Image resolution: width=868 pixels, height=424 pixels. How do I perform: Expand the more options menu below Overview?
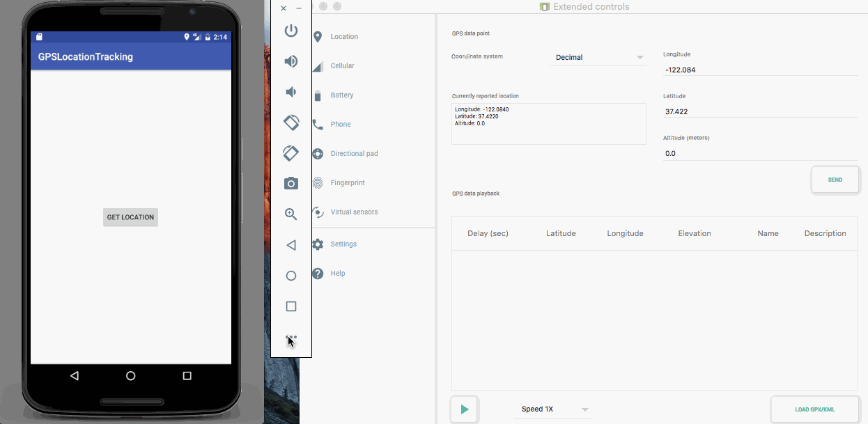(291, 337)
